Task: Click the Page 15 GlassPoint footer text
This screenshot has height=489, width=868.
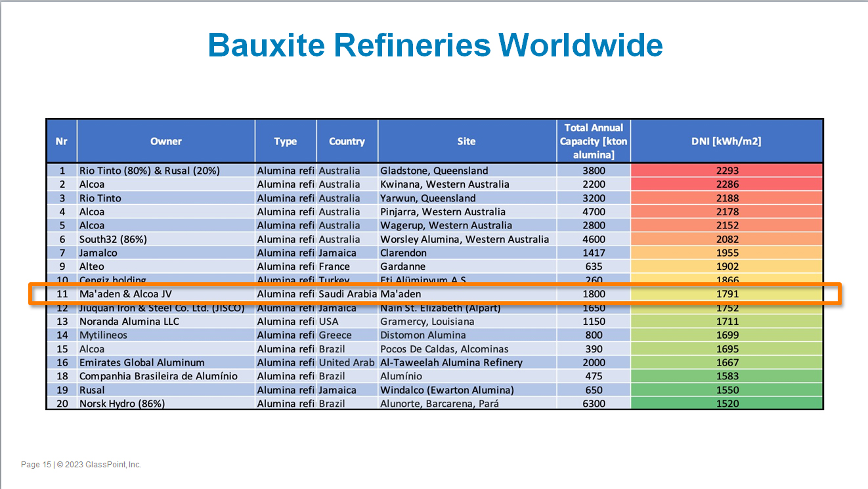Action: (x=81, y=465)
